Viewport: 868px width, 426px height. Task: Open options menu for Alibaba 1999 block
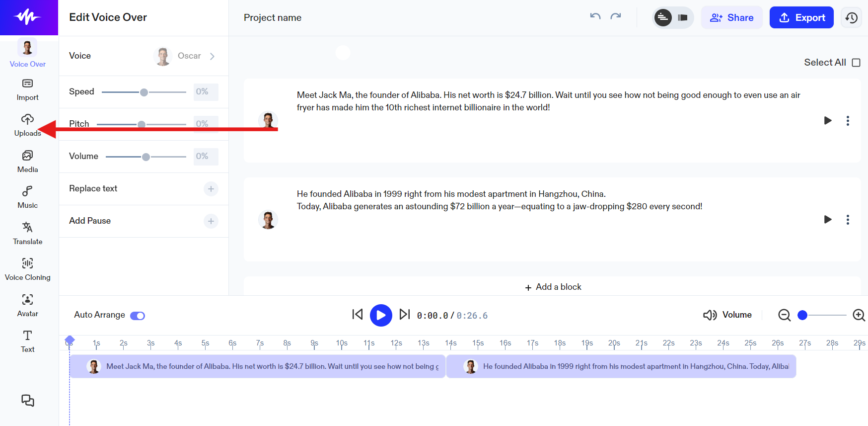(x=848, y=219)
